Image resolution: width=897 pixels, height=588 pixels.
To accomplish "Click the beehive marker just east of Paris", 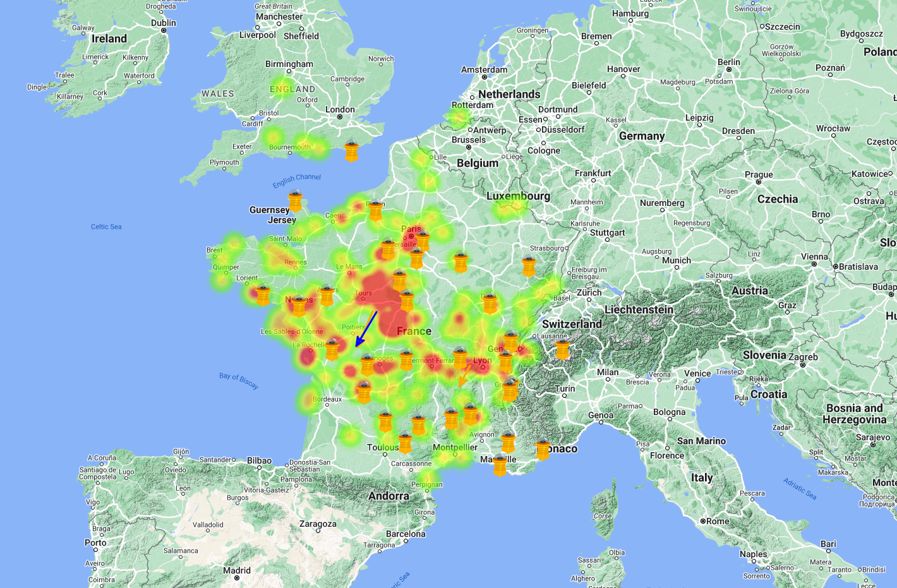I will coord(423,241).
